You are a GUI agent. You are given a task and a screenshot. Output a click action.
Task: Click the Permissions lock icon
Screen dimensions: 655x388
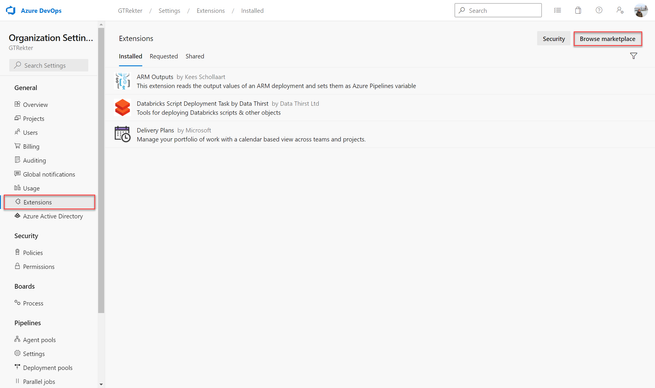(x=17, y=266)
